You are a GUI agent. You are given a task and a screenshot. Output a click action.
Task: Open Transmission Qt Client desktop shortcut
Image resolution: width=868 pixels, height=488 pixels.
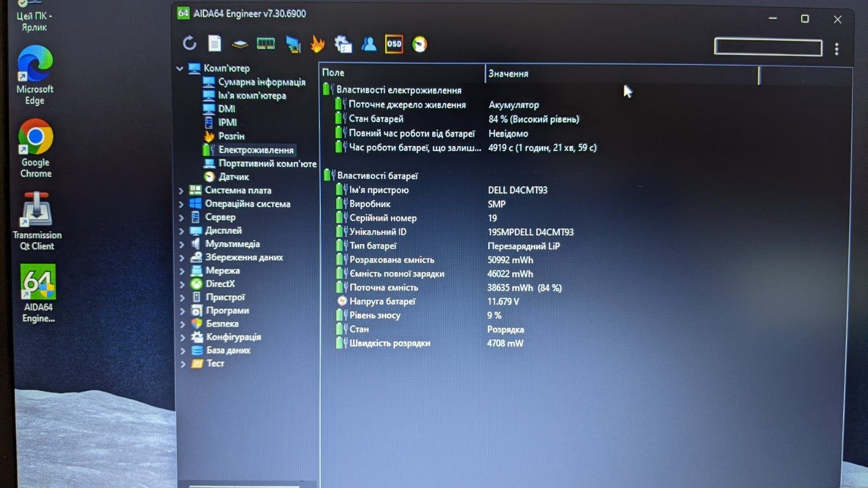[x=37, y=221]
